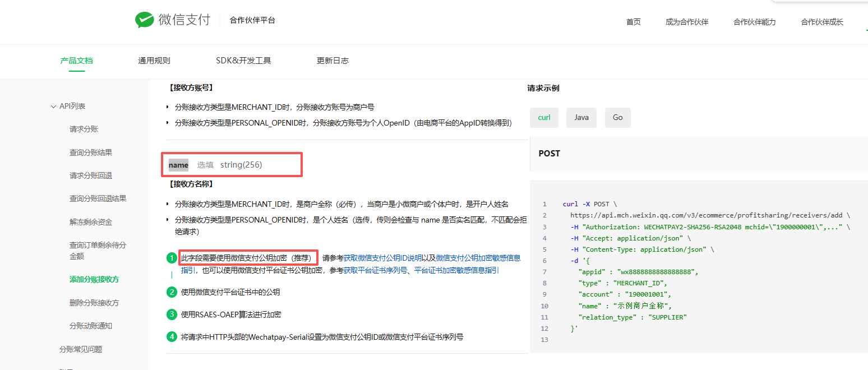The image size is (868, 370).
Task: Follow the 平台证书加密敏感信息指引 link
Action: click(x=456, y=270)
